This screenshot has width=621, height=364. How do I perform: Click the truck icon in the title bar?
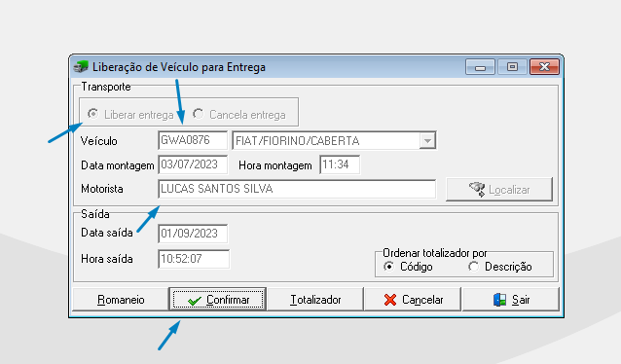tap(81, 67)
